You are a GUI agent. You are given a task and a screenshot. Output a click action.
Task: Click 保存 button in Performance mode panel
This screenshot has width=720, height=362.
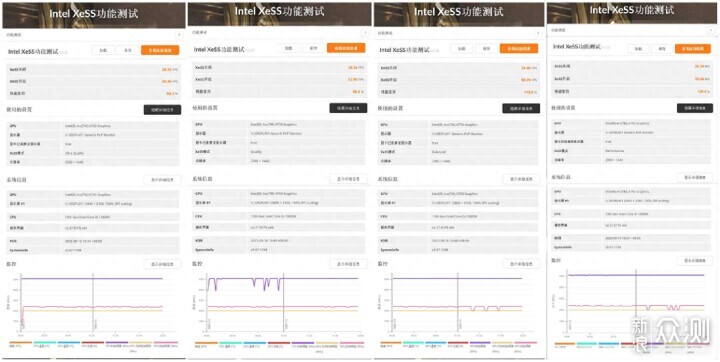pyautogui.click(x=662, y=49)
